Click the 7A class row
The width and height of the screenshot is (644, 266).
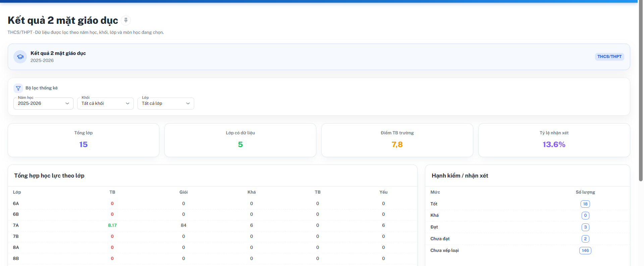click(x=212, y=225)
